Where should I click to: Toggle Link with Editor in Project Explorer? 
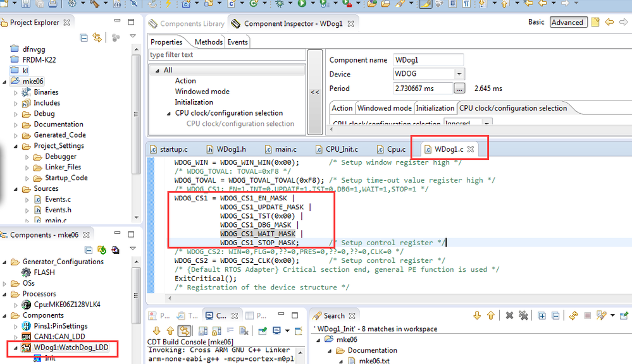[x=97, y=38]
